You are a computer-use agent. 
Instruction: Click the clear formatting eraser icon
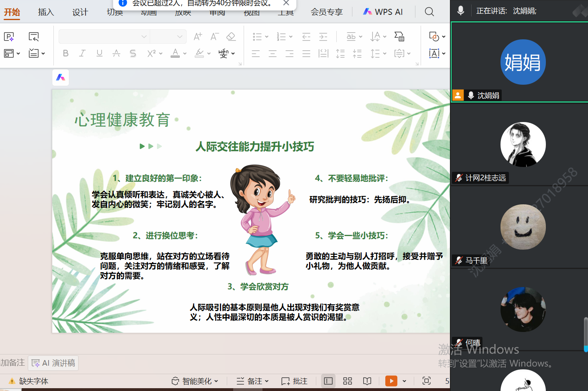[x=231, y=37]
